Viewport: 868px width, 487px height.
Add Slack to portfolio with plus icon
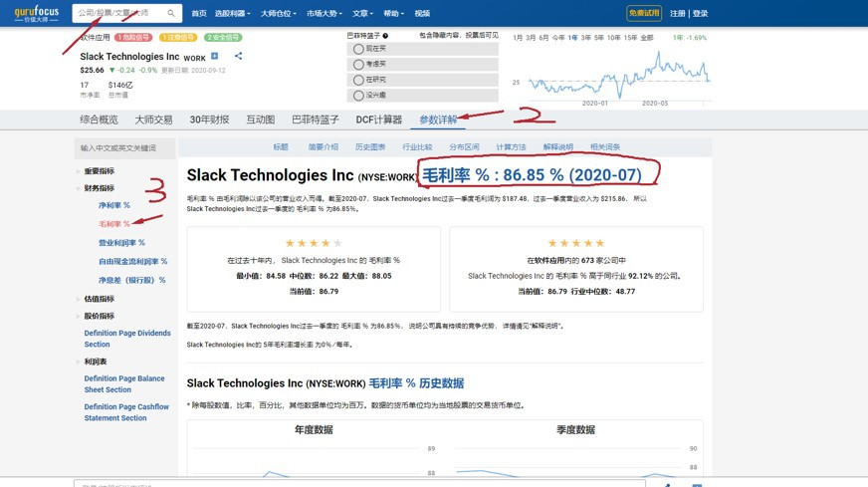tap(215, 56)
